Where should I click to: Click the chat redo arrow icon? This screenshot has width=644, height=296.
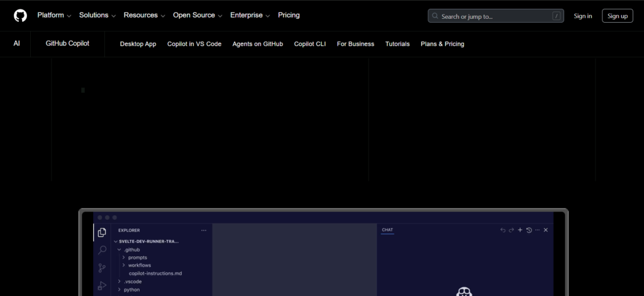[x=511, y=230]
